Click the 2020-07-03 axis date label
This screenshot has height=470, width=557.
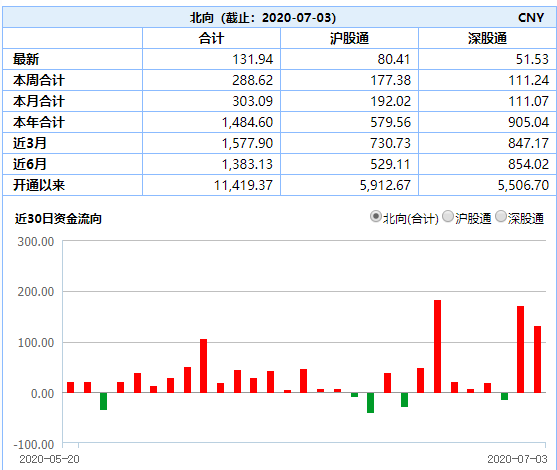click(517, 459)
